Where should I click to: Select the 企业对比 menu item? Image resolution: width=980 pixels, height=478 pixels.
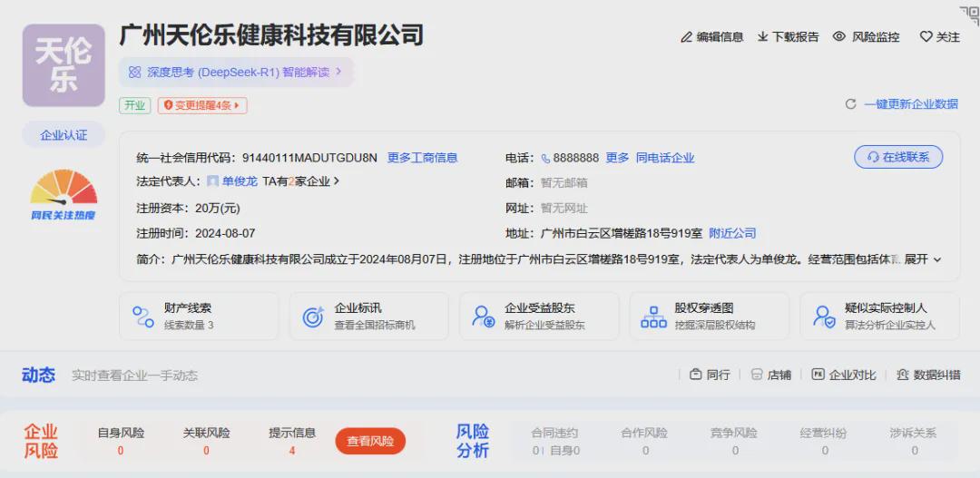[x=844, y=375]
